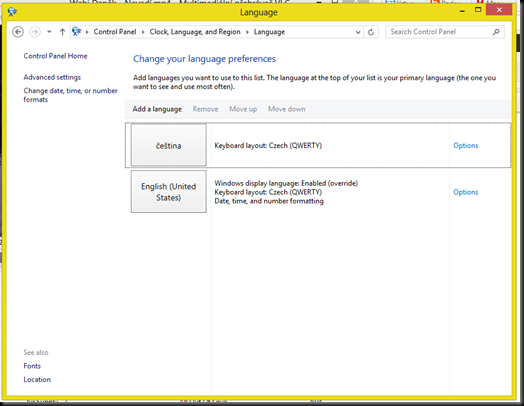The image size is (524, 406).
Task: Select Control Panel breadcrumb
Action: click(115, 32)
